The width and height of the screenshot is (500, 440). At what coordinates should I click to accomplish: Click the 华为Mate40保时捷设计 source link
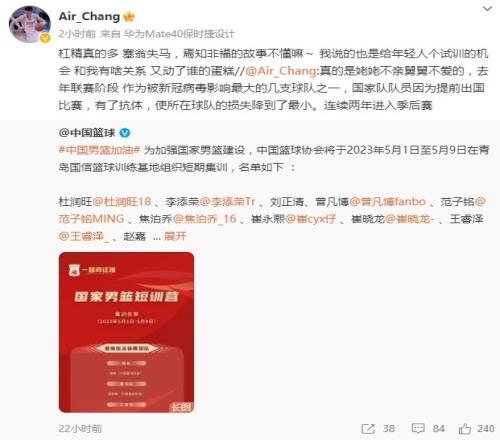click(x=179, y=34)
